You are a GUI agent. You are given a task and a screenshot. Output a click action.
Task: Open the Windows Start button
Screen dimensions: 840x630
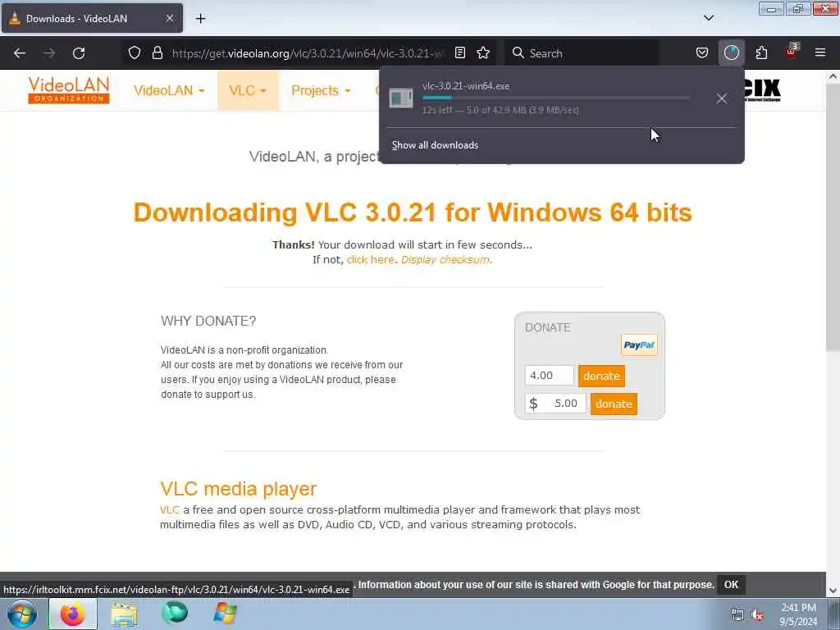[x=22, y=614]
